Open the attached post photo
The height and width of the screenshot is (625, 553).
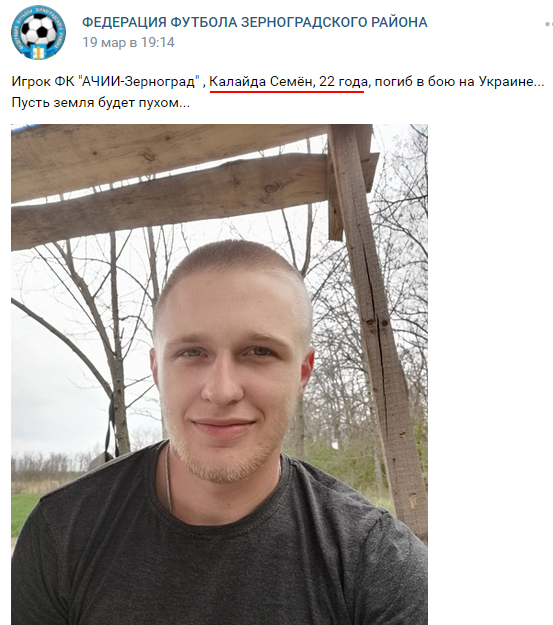tap(219, 374)
